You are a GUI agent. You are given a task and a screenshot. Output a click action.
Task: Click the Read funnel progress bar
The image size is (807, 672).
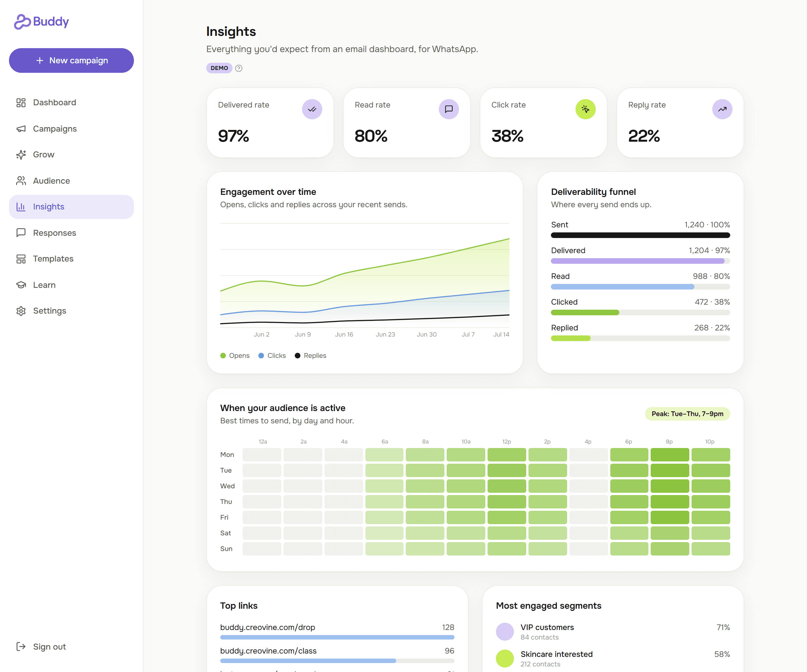point(641,287)
